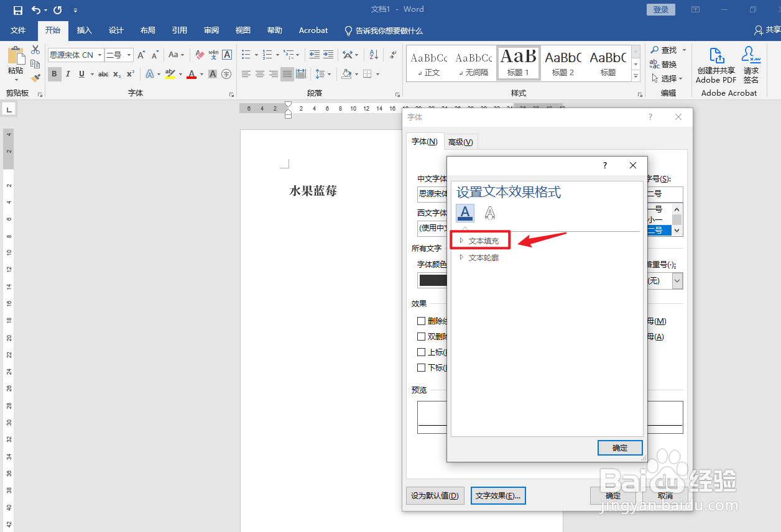
Task: Open the bullets list dropdown arrow
Action: pos(256,55)
